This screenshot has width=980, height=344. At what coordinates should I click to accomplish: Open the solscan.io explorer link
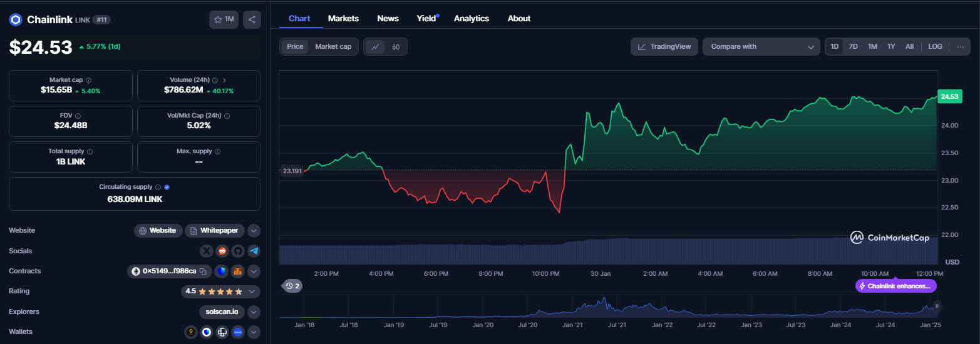tap(222, 311)
